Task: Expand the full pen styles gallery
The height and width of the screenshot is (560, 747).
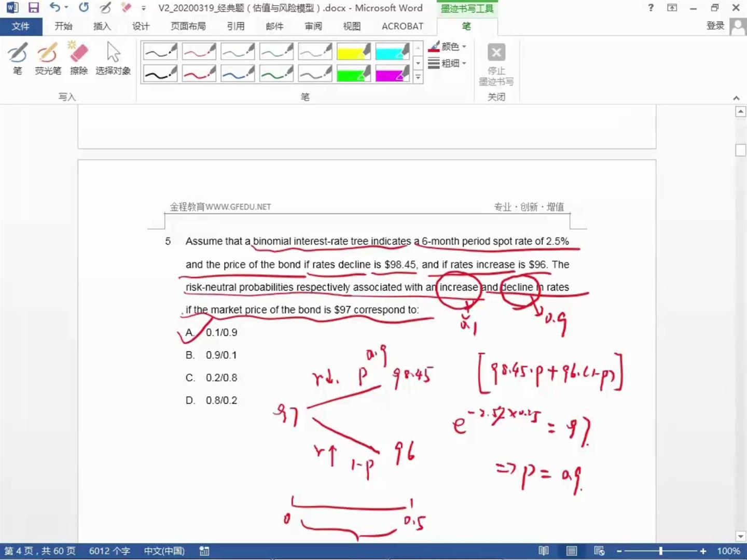Action: tap(418, 77)
